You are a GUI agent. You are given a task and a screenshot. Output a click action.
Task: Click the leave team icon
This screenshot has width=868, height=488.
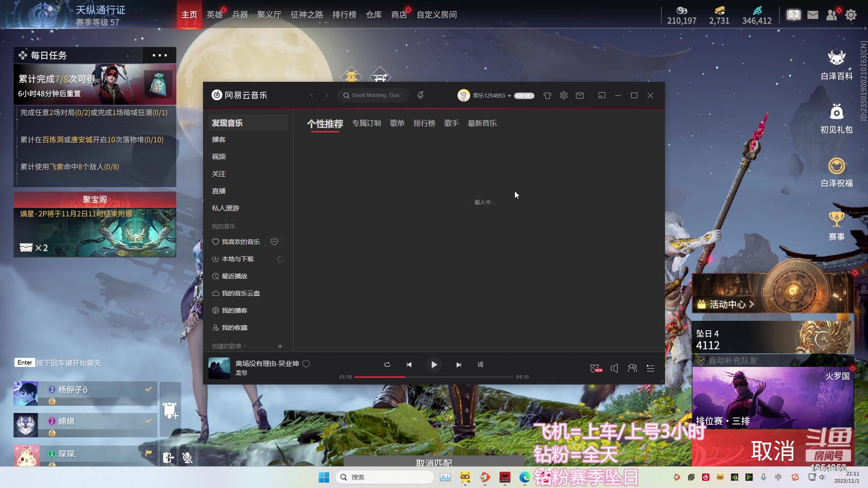click(x=168, y=457)
